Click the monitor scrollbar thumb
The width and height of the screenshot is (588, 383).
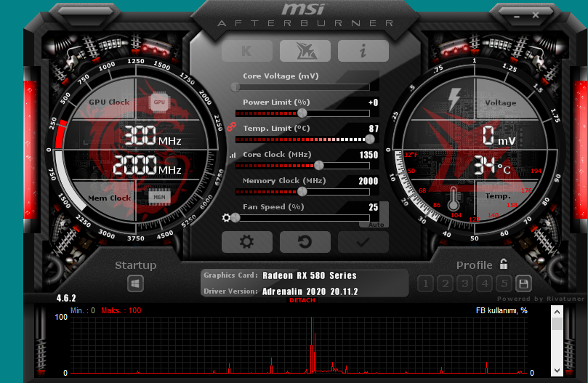pos(557,323)
